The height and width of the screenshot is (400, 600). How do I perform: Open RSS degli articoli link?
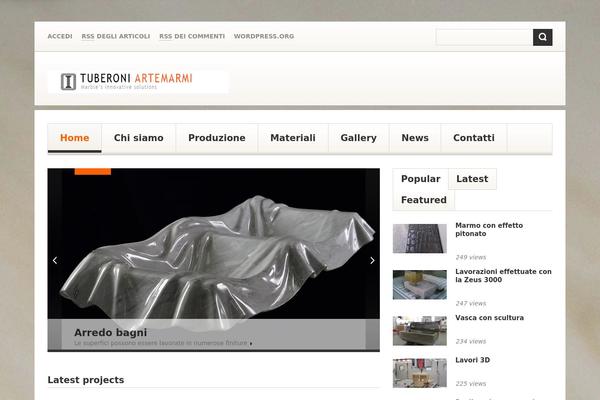point(116,36)
